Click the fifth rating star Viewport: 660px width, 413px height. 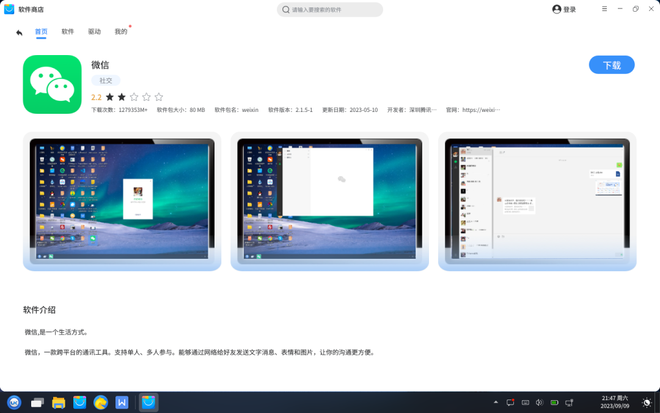tap(158, 97)
